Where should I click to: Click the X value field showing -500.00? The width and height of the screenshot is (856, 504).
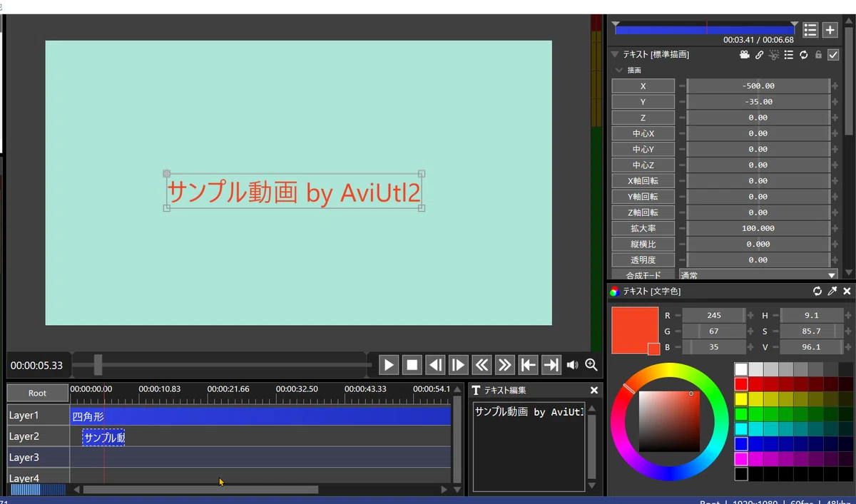tap(758, 86)
